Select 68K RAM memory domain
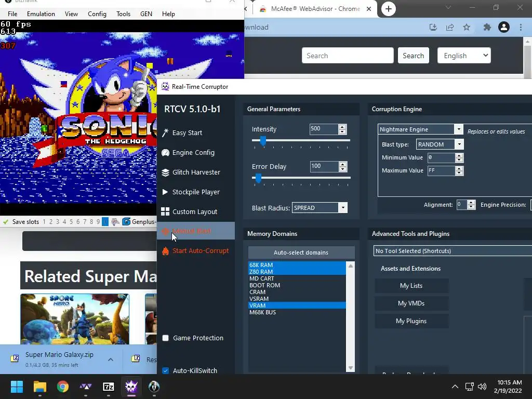 (297, 265)
